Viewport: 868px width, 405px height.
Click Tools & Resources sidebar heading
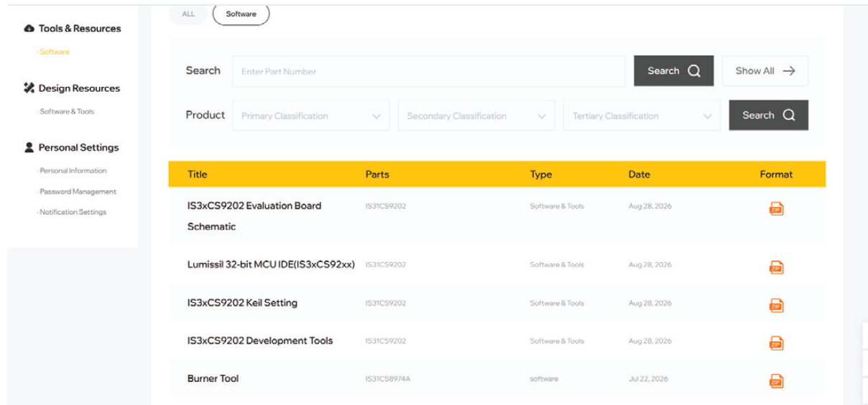click(x=80, y=29)
